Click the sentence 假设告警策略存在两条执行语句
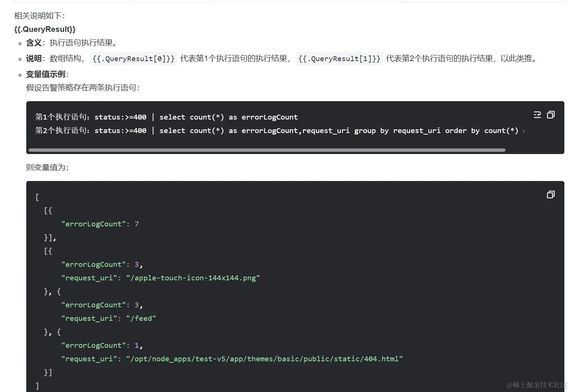This screenshot has width=570, height=392. (x=82, y=88)
